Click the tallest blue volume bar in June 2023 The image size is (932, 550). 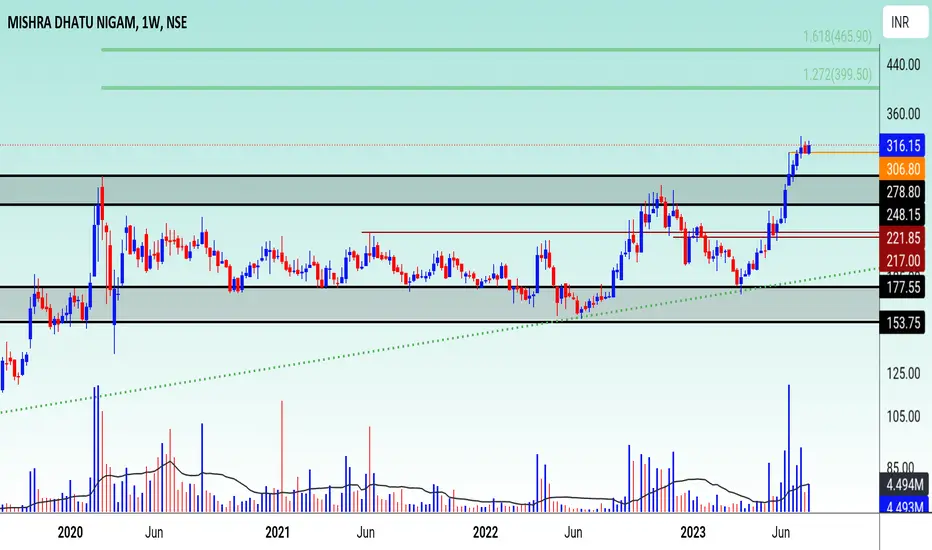coord(789,448)
